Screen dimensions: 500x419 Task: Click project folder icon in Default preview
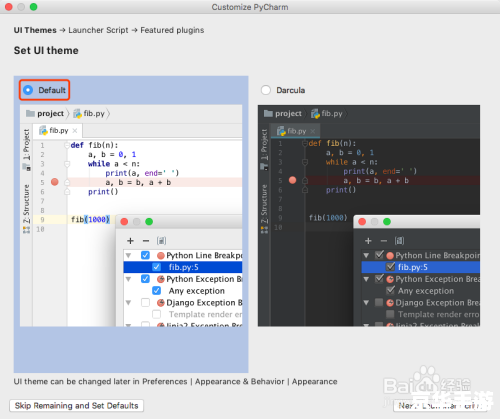coord(30,113)
